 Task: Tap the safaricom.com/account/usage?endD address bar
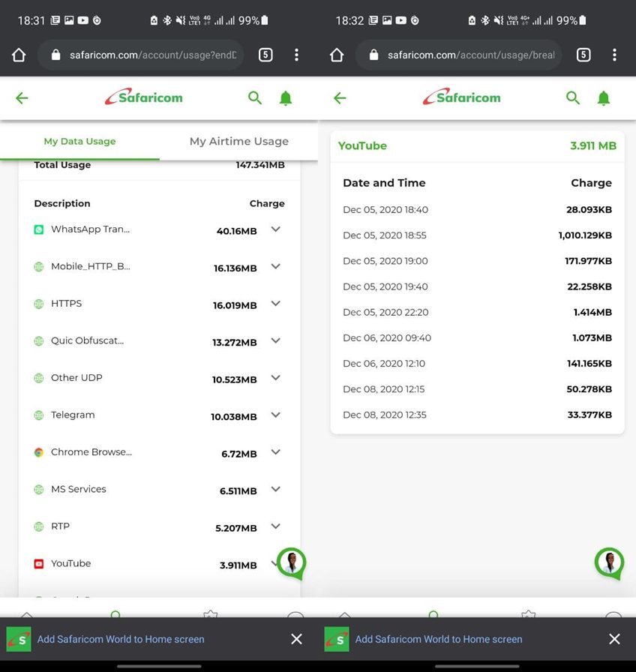(x=141, y=55)
